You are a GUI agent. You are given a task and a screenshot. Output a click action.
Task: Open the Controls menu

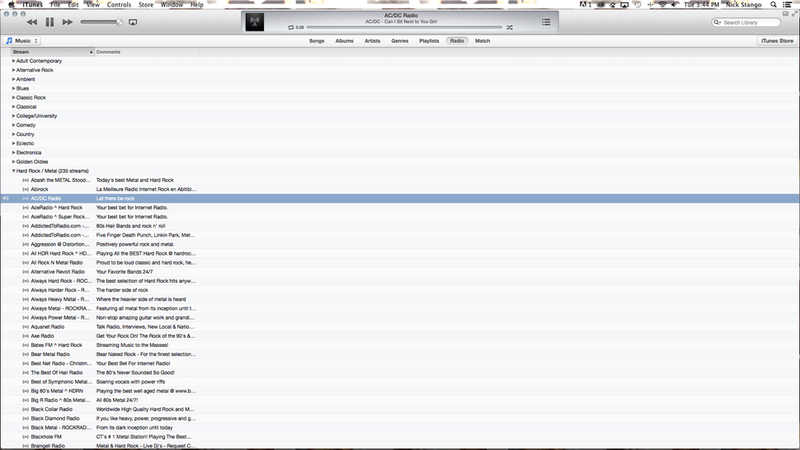(119, 5)
